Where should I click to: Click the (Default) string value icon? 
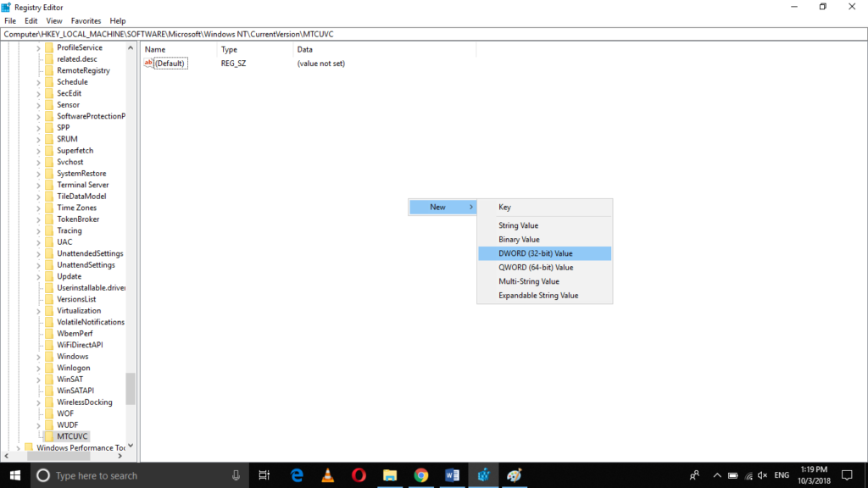pos(149,64)
